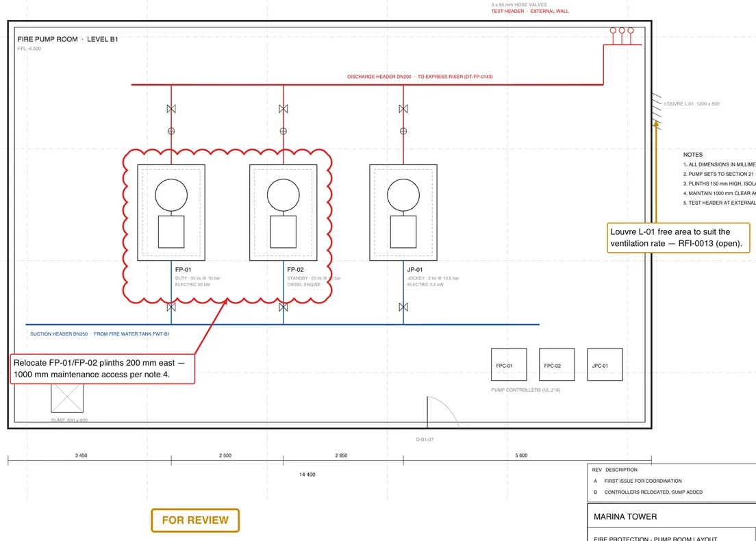Image resolution: width=756 pixels, height=541 pixels.
Task: Click note 5 TEST HEADER AT EXTERNAL
Action: [719, 203]
